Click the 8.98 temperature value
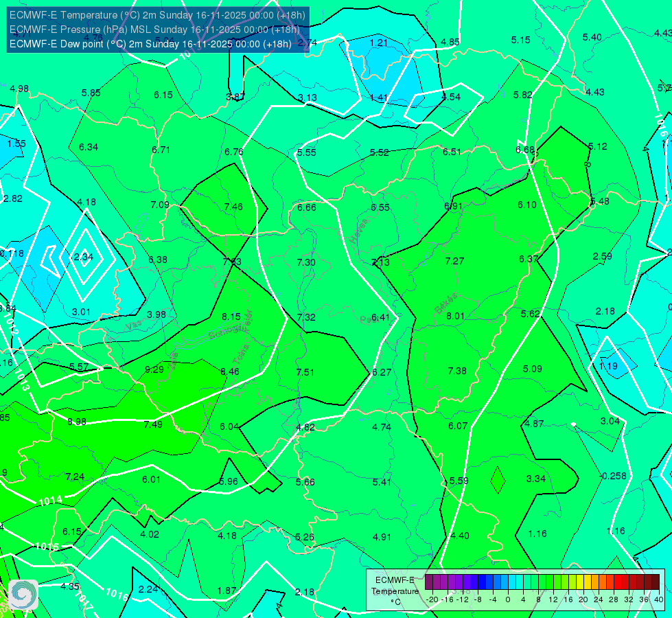 click(77, 422)
